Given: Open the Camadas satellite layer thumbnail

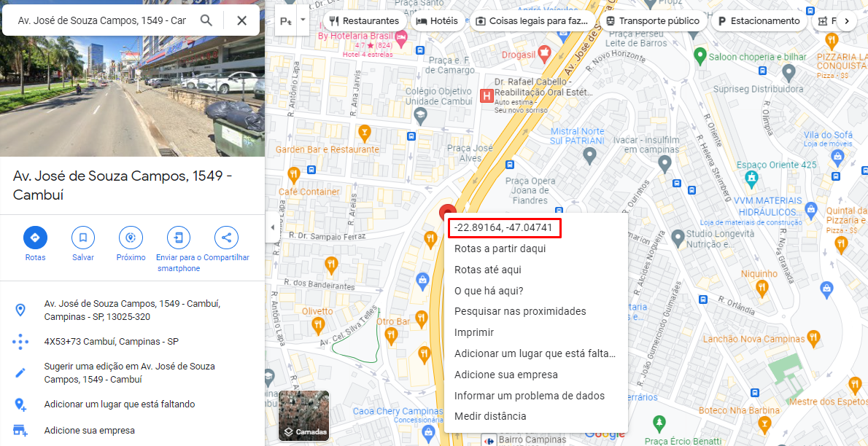Looking at the screenshot, I should 304,415.
